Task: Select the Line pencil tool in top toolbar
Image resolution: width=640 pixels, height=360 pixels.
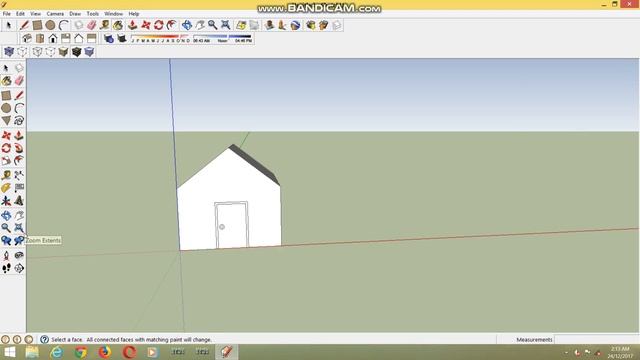Action: (24, 25)
